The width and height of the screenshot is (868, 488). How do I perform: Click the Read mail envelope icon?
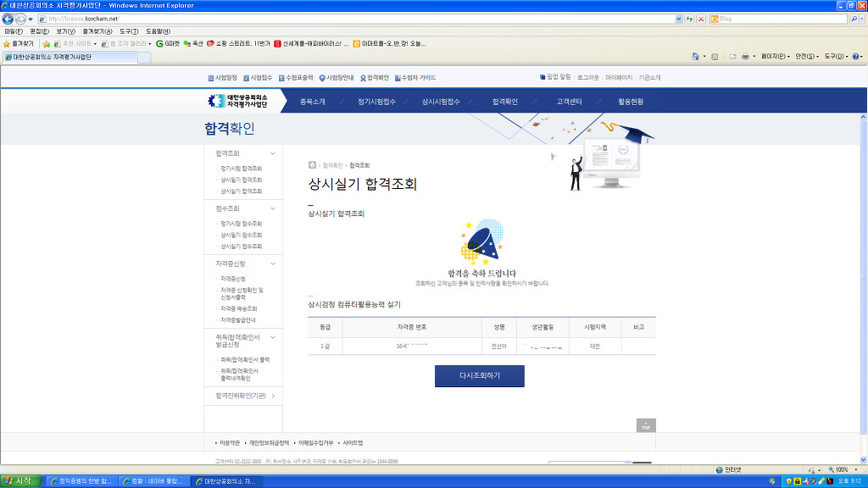coord(732,57)
